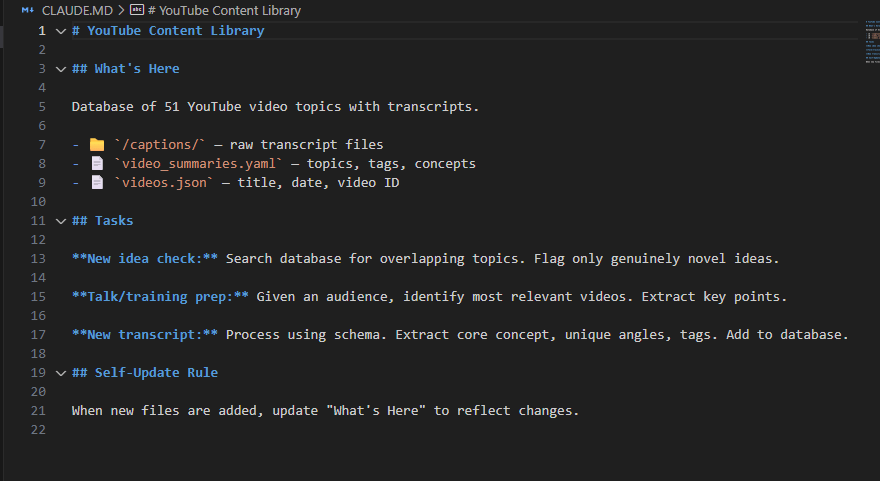This screenshot has height=481, width=880.
Task: Click the page emoji before videos.json
Action: tap(97, 182)
